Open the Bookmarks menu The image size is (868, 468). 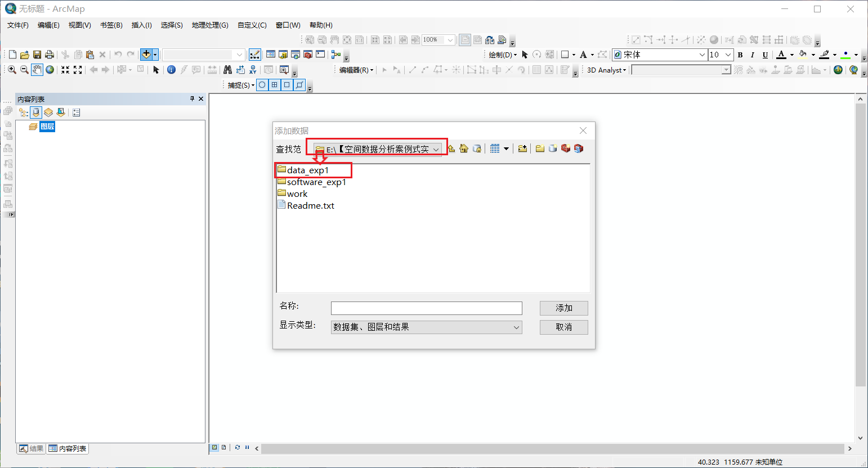(x=111, y=25)
